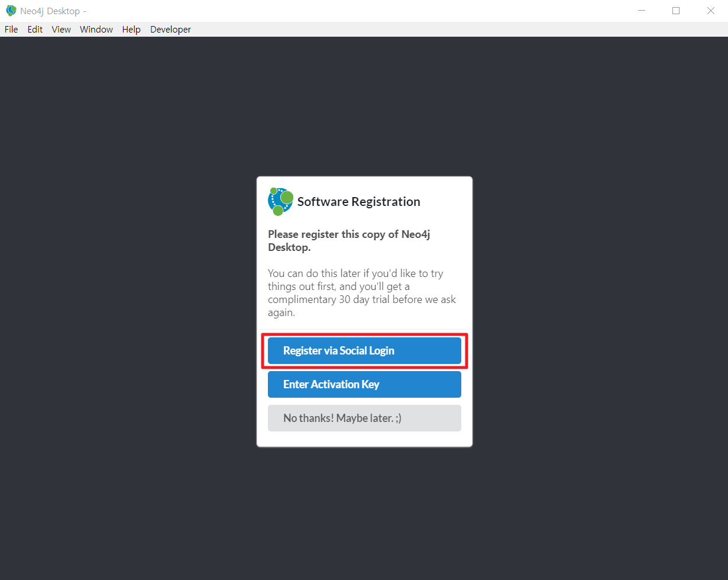Close the Neo4j Desktop window

coord(711,11)
